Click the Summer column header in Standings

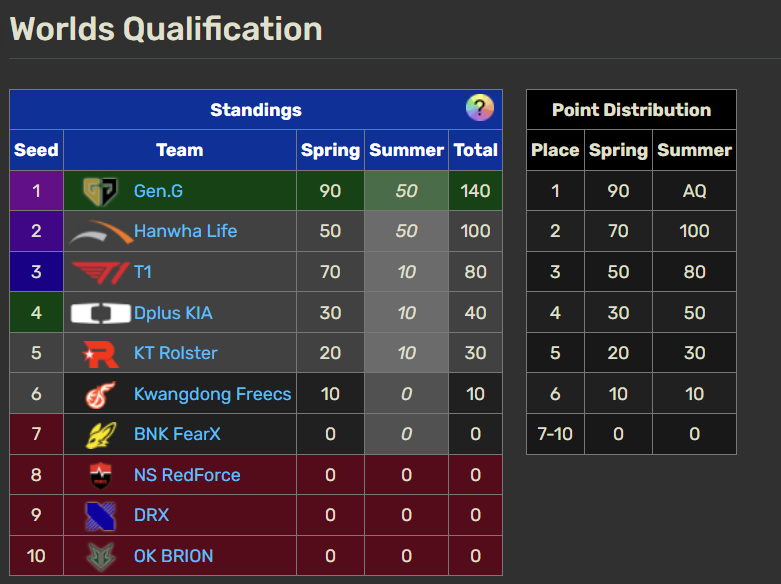406,150
